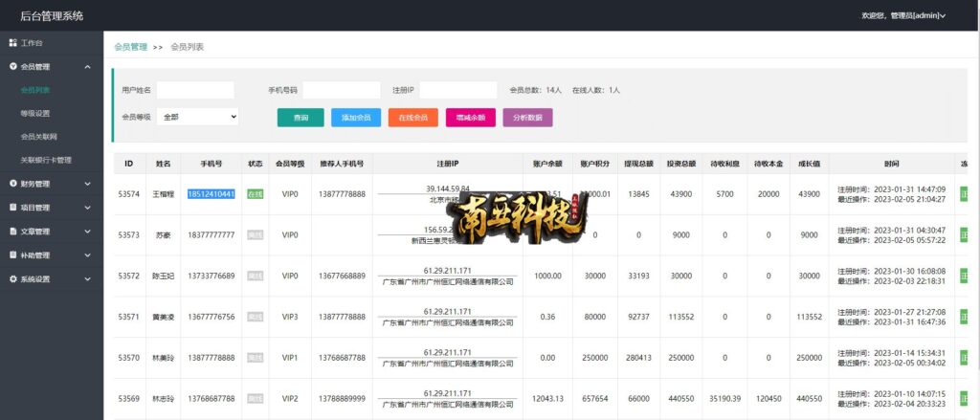Click referrer phone 13677668889
The width and height of the screenshot is (980, 420).
(x=342, y=276)
